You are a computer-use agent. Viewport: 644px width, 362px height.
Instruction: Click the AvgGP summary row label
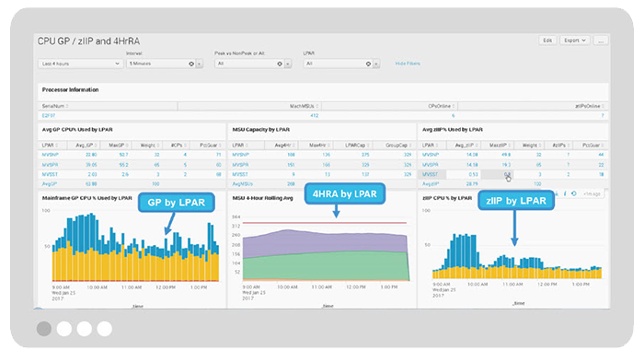[x=50, y=184]
